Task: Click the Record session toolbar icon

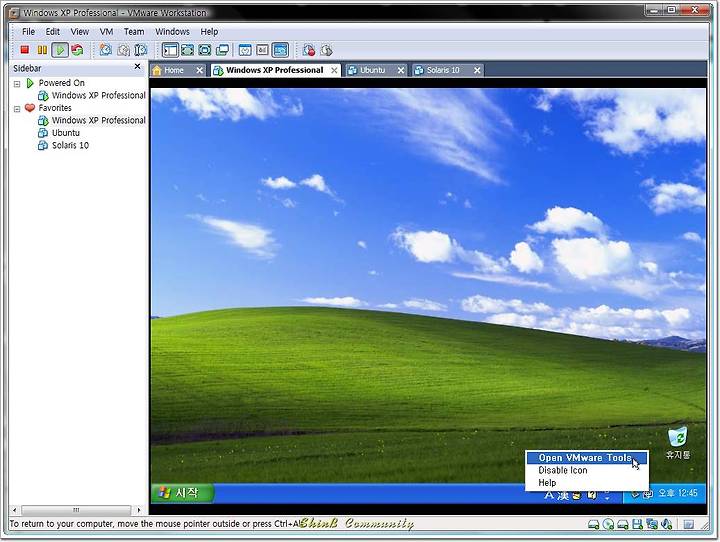Action: (309, 50)
